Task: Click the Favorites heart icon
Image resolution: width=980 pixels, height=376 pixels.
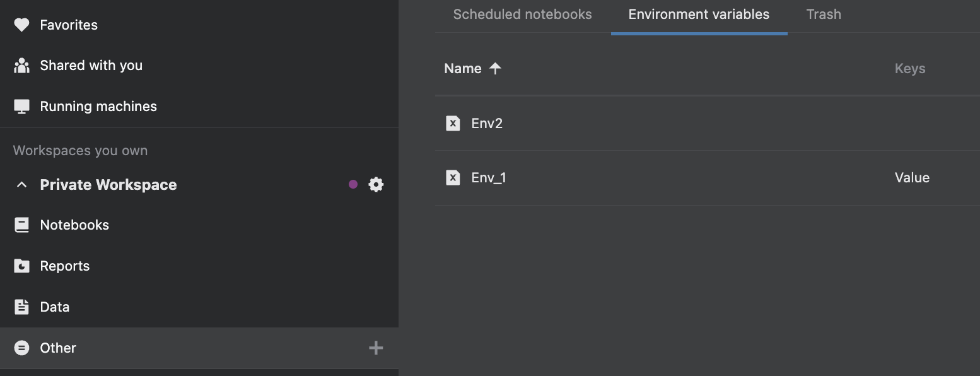Action: tap(22, 25)
